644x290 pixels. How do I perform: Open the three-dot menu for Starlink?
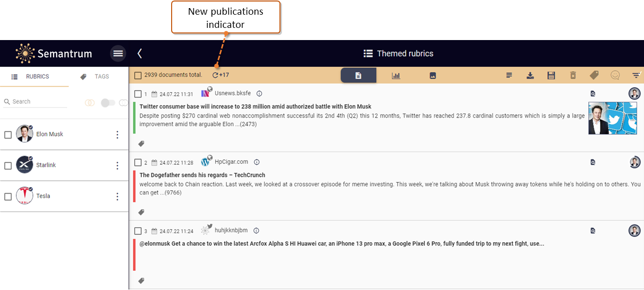tap(117, 166)
